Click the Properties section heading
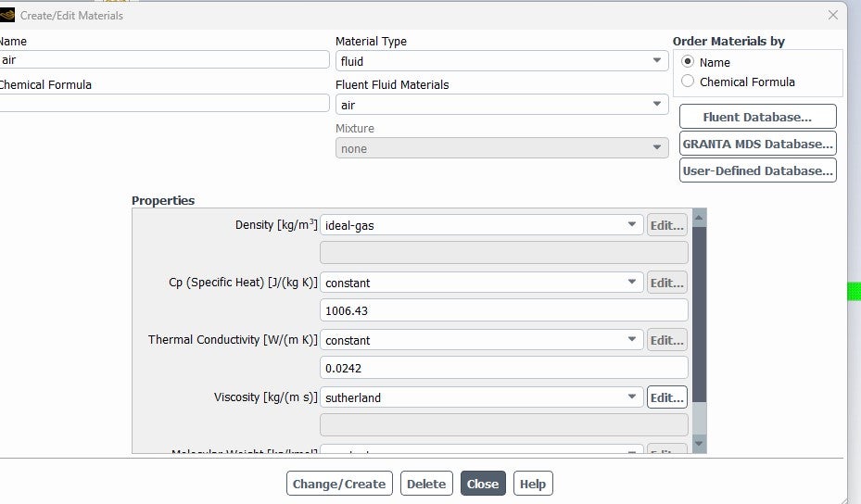This screenshot has width=861, height=504. click(x=163, y=200)
